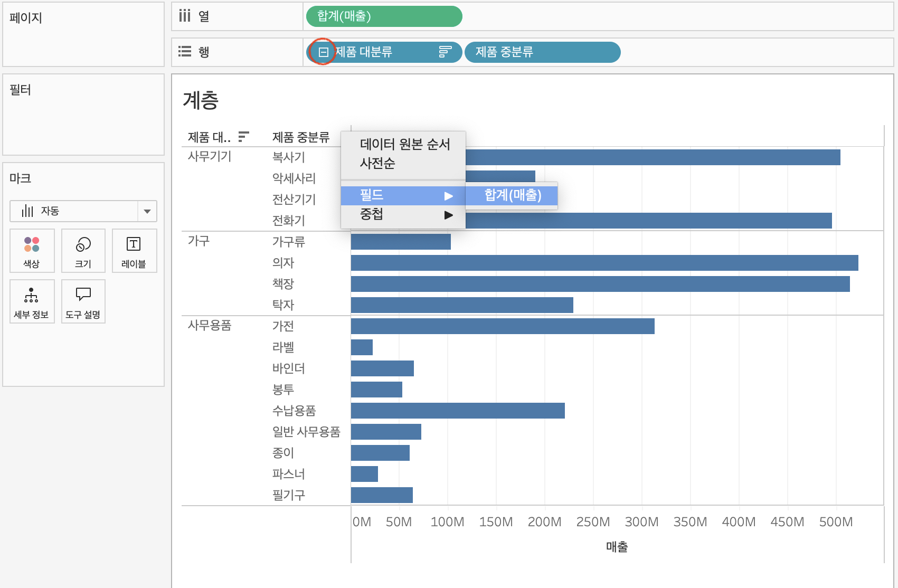Click the 페이지 shelf heading
This screenshot has width=898, height=588.
click(x=25, y=17)
